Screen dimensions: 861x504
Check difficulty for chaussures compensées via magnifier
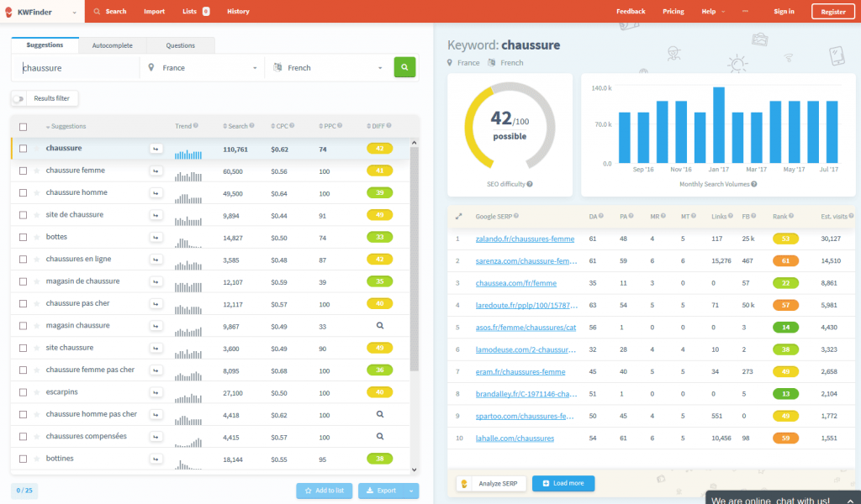click(x=379, y=437)
